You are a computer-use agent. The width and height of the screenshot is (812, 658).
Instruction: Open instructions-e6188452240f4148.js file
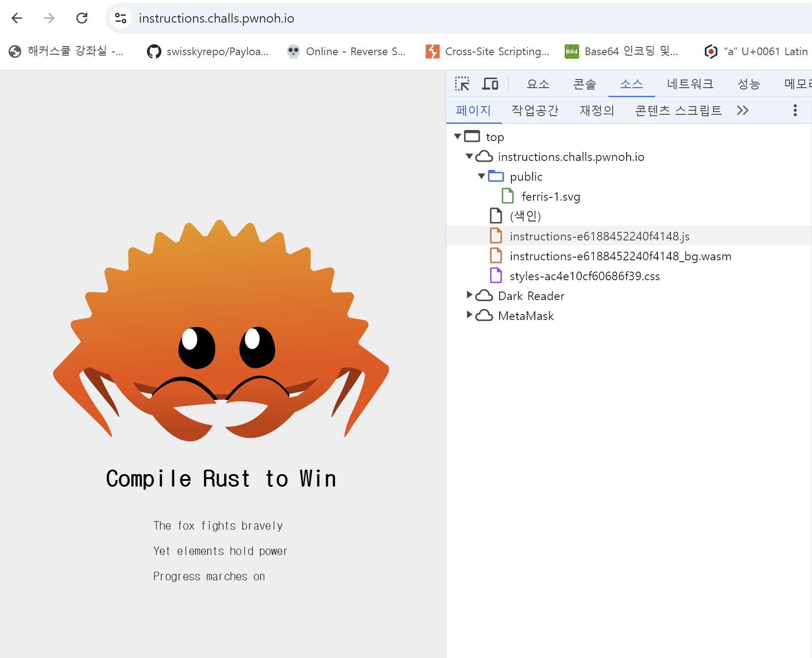click(600, 236)
